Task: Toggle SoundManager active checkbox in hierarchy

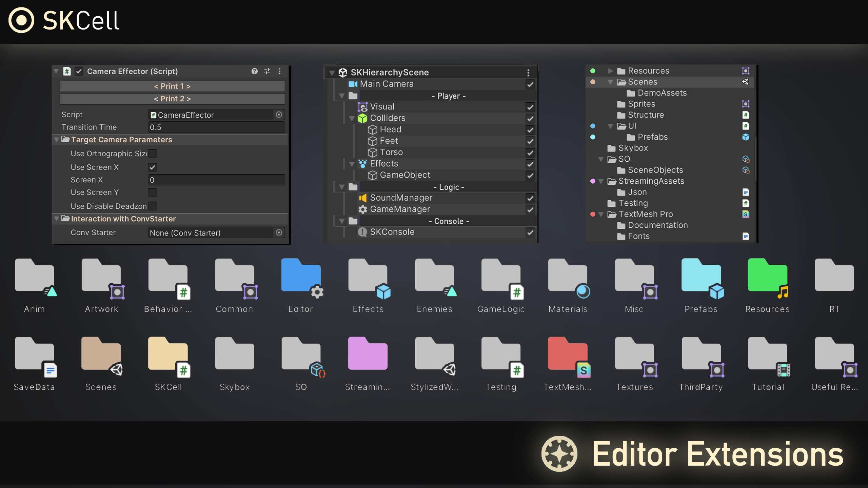Action: pyautogui.click(x=530, y=198)
